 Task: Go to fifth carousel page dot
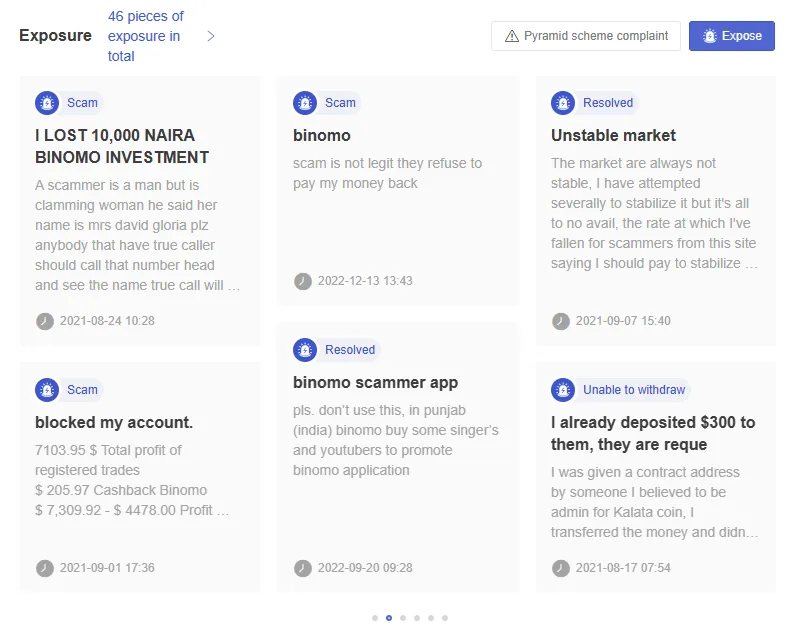point(430,618)
